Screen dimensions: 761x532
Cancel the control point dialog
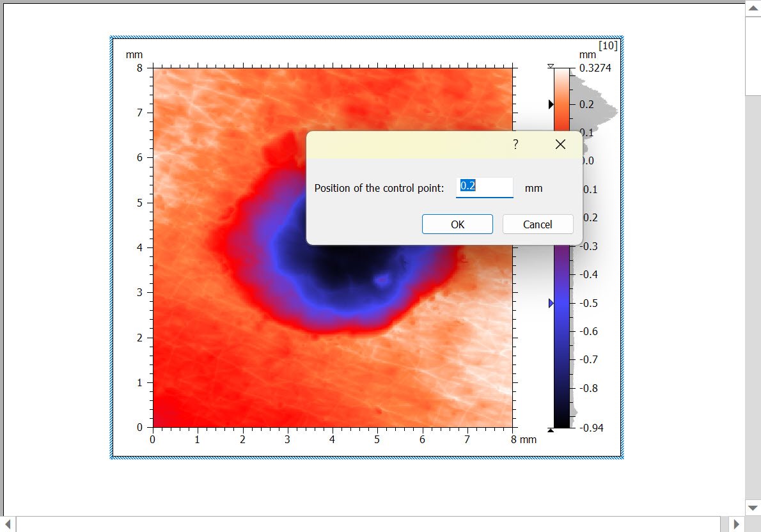[538, 224]
